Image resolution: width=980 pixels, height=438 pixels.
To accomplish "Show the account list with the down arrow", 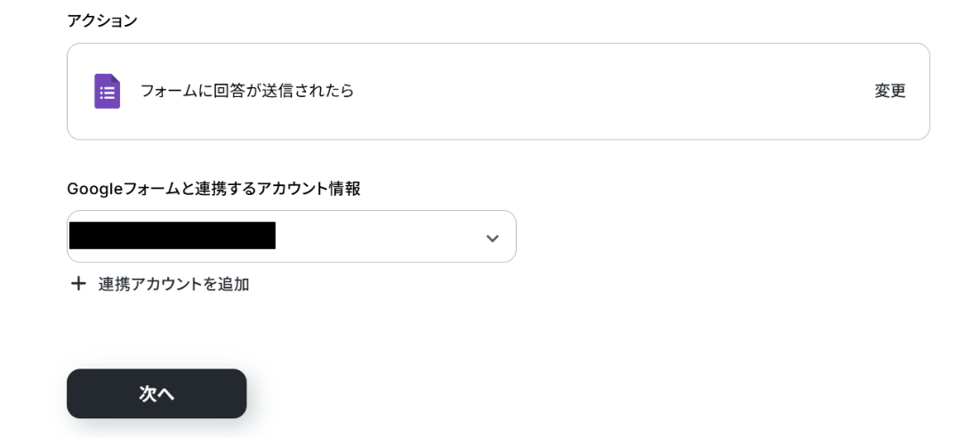I will click(492, 238).
